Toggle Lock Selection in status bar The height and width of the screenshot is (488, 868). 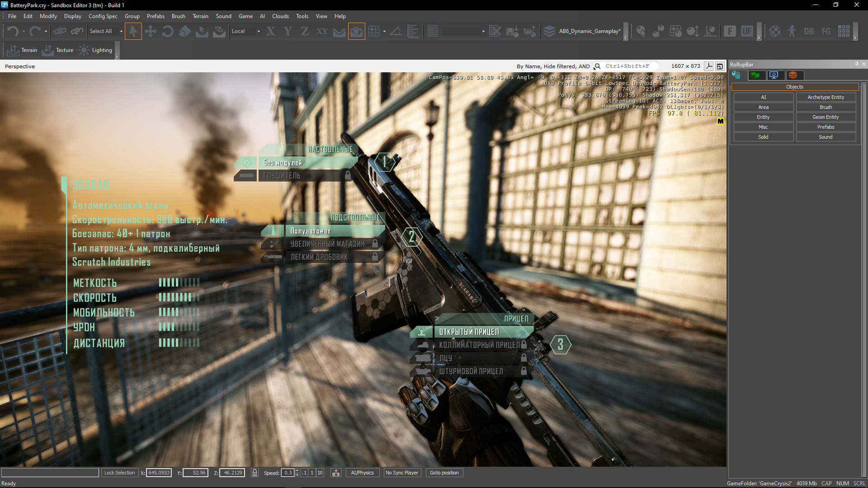(119, 473)
